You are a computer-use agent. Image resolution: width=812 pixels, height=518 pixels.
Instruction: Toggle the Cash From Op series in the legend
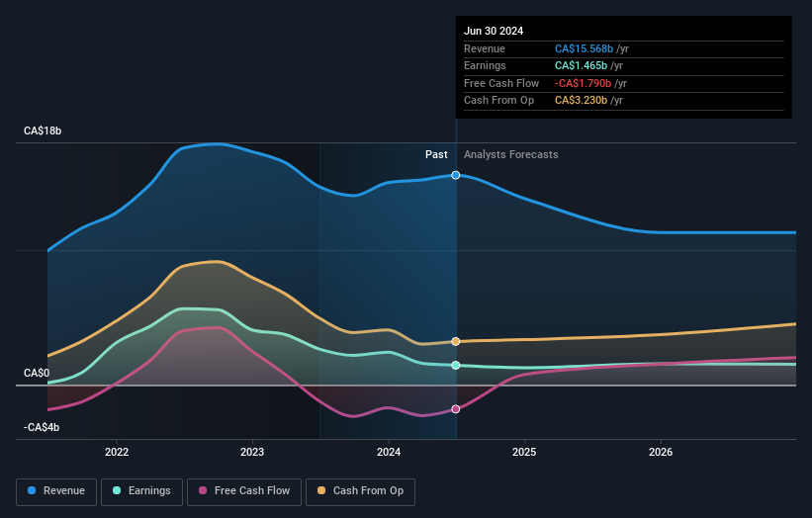point(360,491)
